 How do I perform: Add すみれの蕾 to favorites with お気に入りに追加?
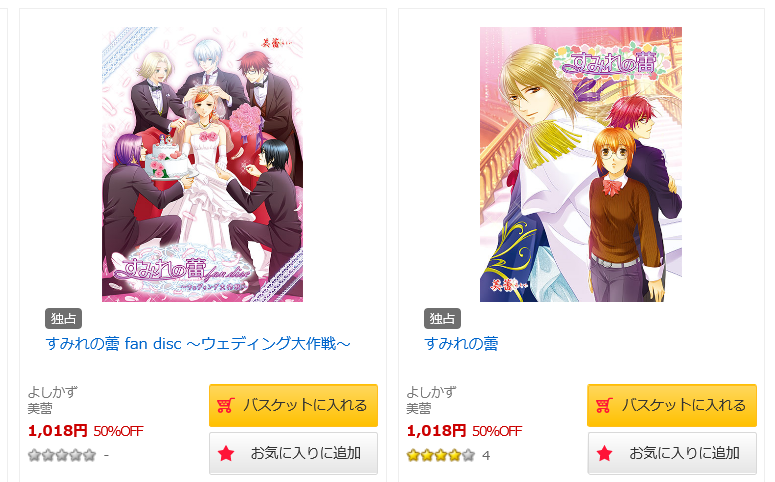tap(672, 453)
